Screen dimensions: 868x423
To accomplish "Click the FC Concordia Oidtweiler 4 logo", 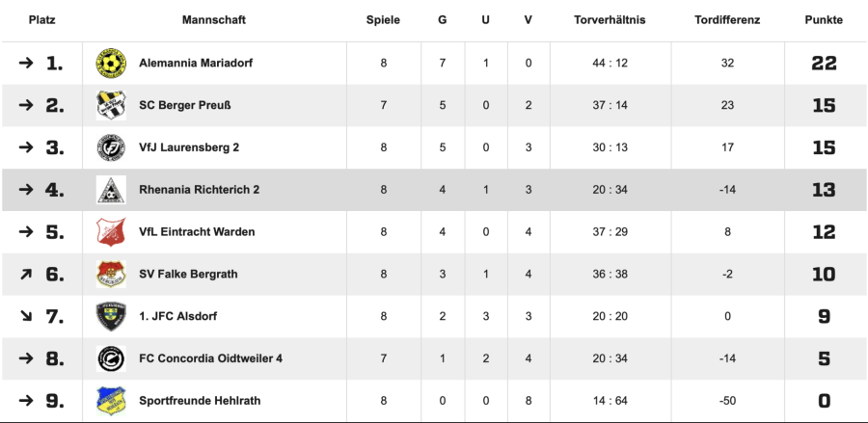I will coord(111,358).
